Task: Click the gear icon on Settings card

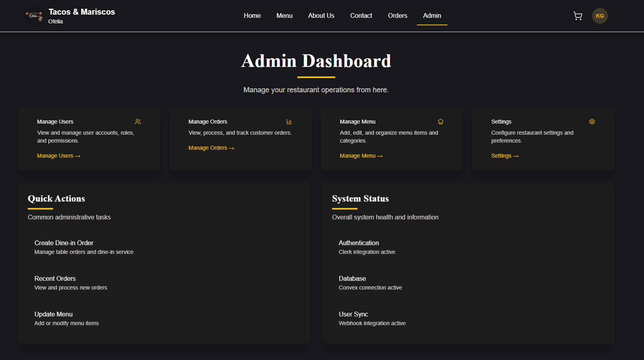Action: 592,122
